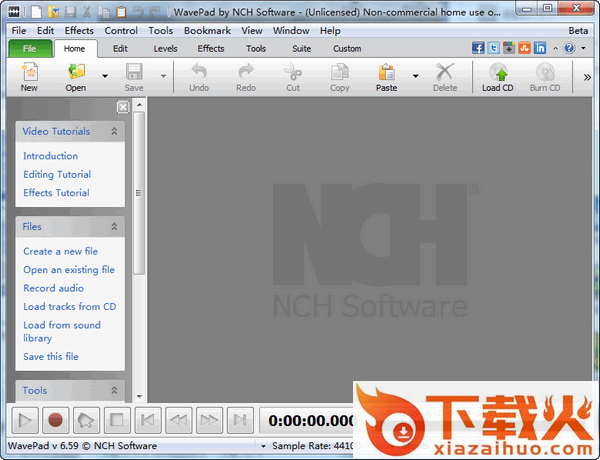Open the Window menu
Screen dimensions: 600x460
click(x=291, y=31)
